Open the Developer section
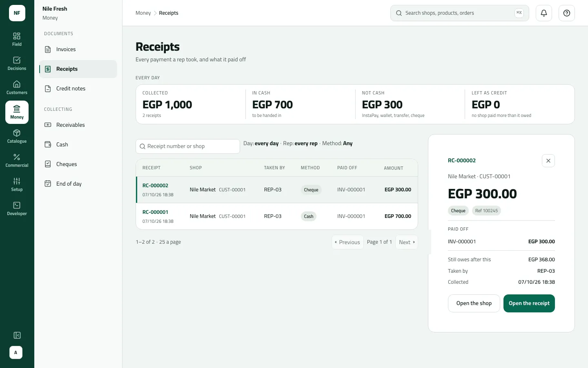Viewport: 588px width, 368px height. point(17,209)
